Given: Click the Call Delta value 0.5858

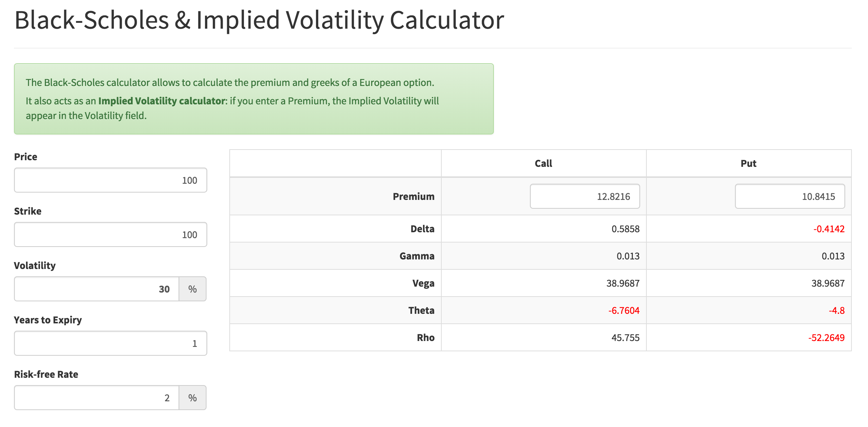Looking at the screenshot, I should (x=625, y=229).
